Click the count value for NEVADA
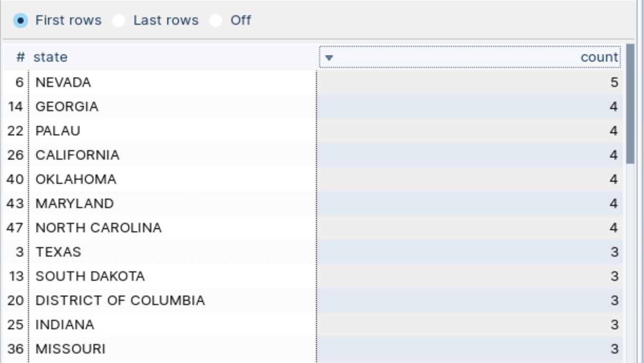The image size is (644, 363). 613,82
